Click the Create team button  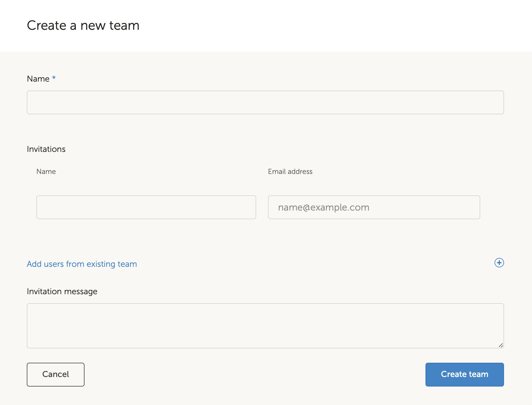coord(464,374)
